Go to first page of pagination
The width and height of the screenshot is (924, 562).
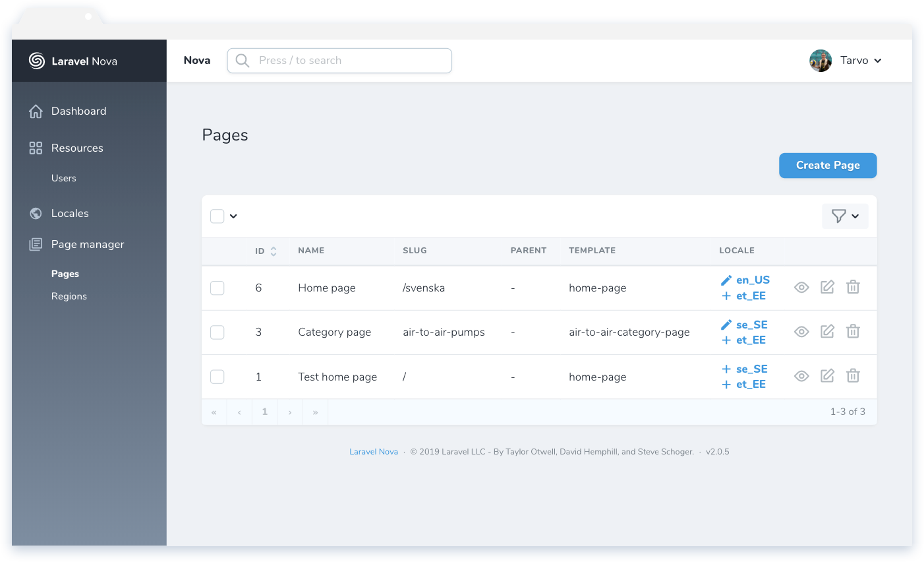pos(214,412)
